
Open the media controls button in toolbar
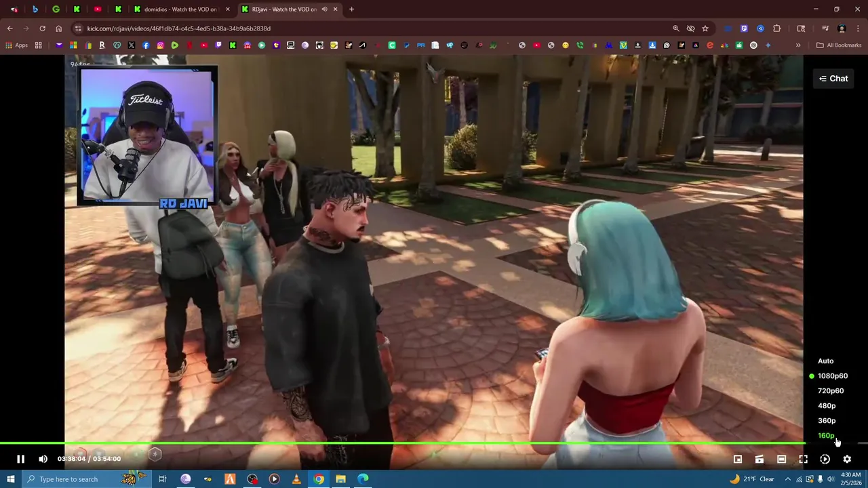coord(825,28)
